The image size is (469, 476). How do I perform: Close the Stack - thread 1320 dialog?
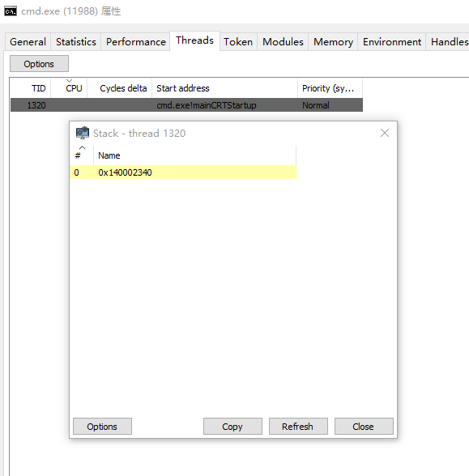(385, 133)
